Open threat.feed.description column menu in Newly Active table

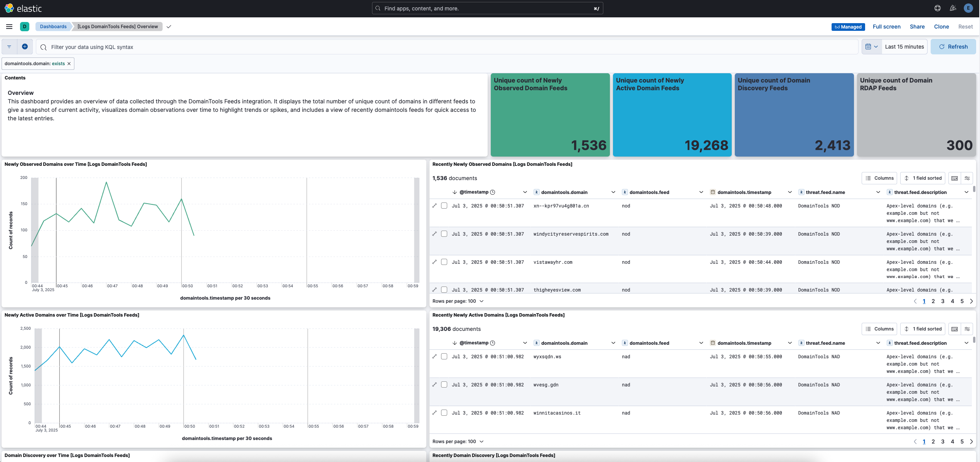(x=967, y=343)
